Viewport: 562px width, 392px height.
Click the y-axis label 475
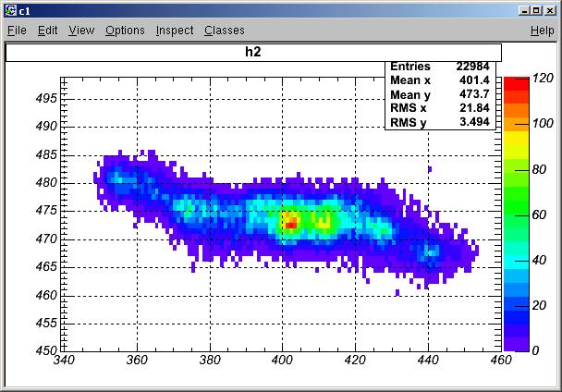click(x=46, y=210)
